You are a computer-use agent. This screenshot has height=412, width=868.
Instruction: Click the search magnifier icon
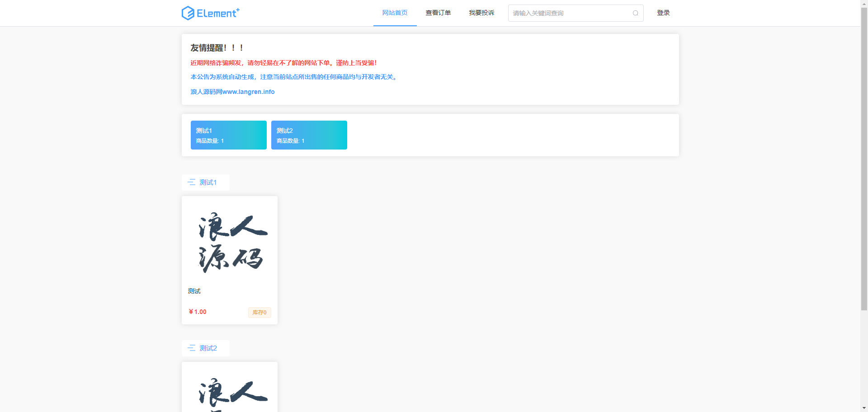[635, 13]
